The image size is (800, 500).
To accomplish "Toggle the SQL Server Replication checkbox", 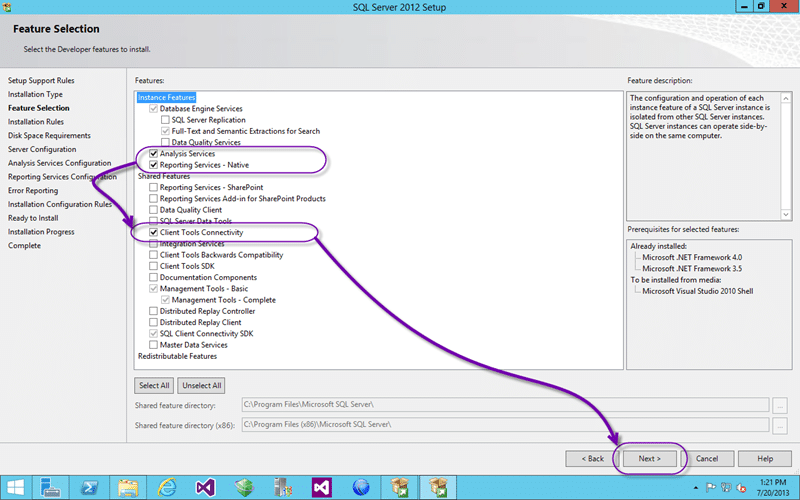I will click(x=165, y=120).
